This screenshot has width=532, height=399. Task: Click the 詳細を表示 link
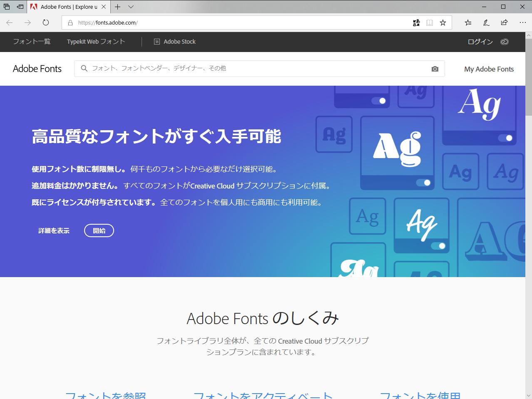[x=53, y=230]
